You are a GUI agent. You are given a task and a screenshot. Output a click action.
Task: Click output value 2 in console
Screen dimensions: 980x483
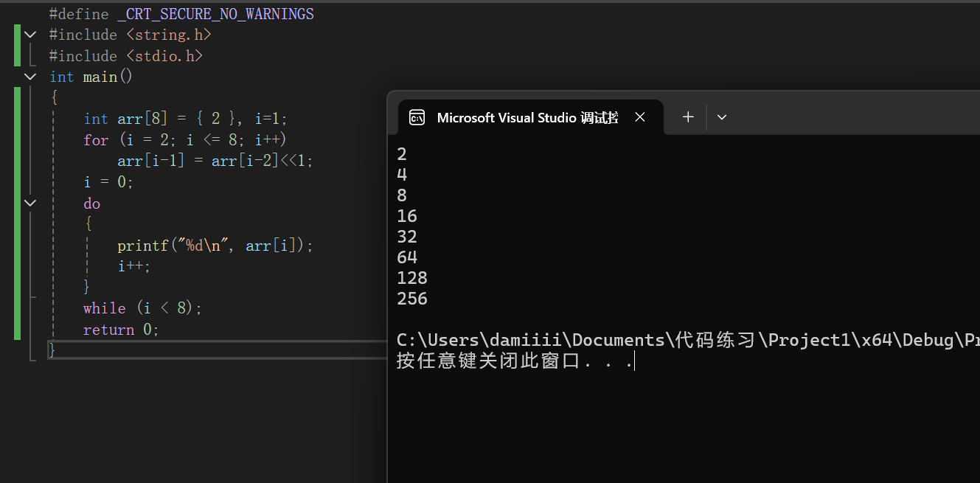pyautogui.click(x=402, y=154)
